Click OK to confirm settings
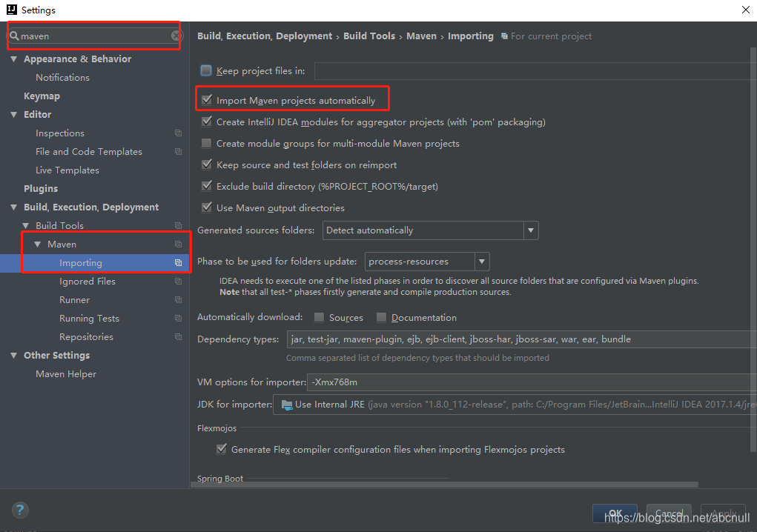Screen dimensions: 757x532 tap(615, 513)
